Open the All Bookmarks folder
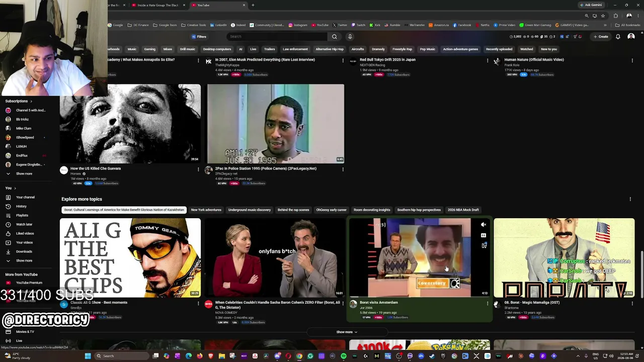644x362 pixels. click(628, 25)
